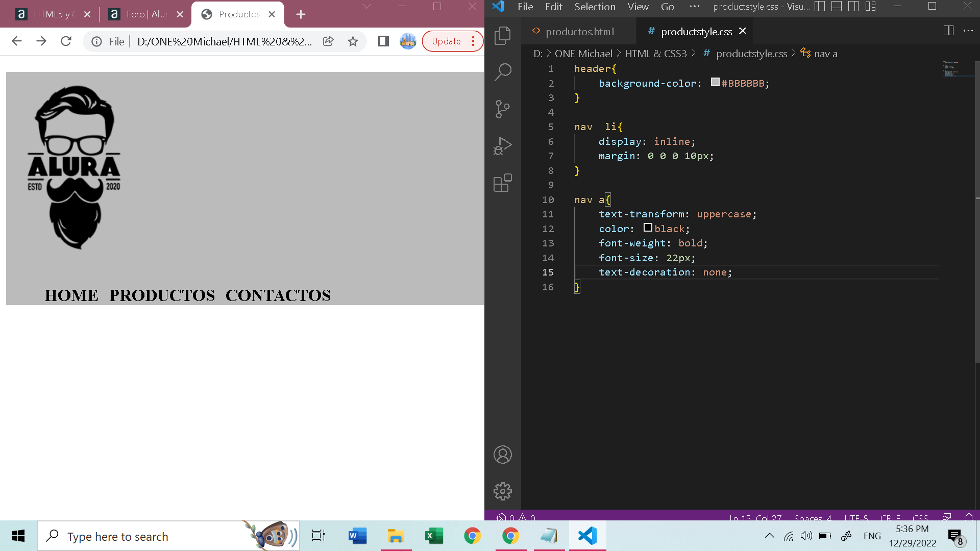Select the Explorer icon in activity bar
This screenshot has width=980, height=551.
[x=503, y=36]
